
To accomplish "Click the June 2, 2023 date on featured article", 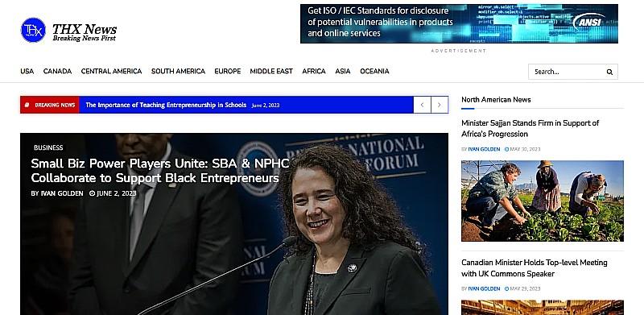I will (x=116, y=193).
